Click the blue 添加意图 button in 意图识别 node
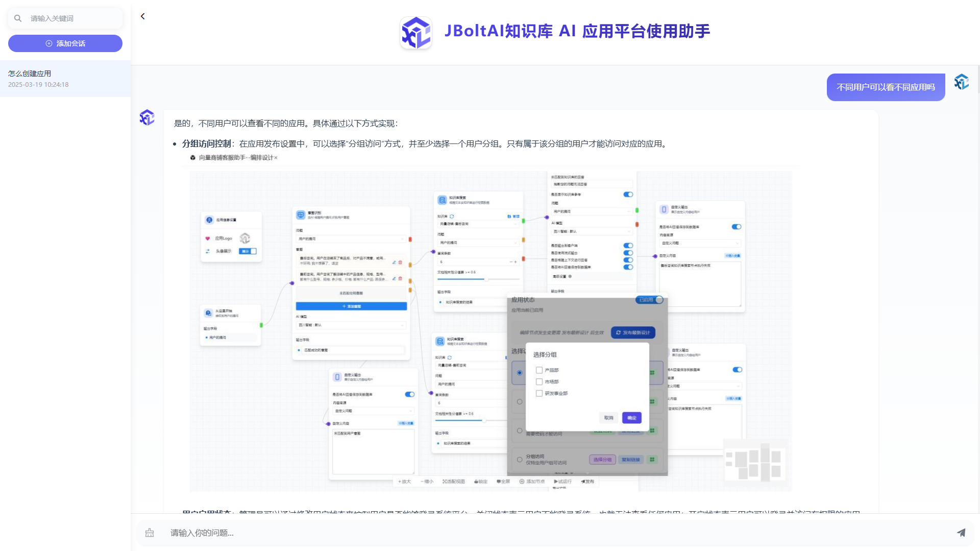Image resolution: width=980 pixels, height=551 pixels. pos(351,306)
